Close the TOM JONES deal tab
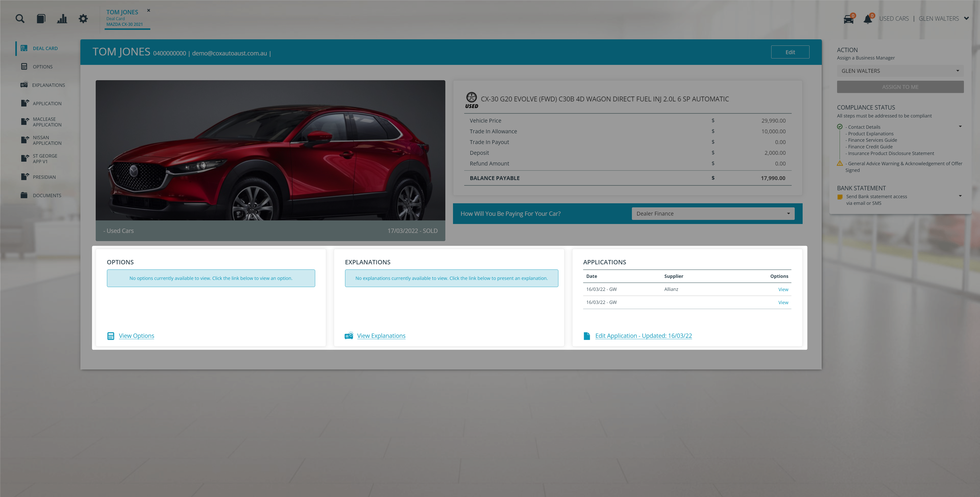The width and height of the screenshot is (980, 497). coord(149,10)
